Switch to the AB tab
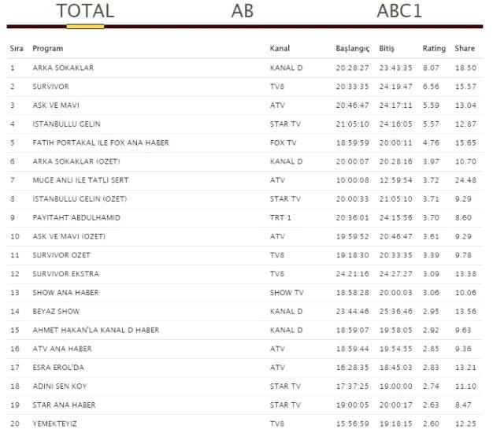Image resolution: width=504 pixels, height=433 pixels. click(x=243, y=11)
